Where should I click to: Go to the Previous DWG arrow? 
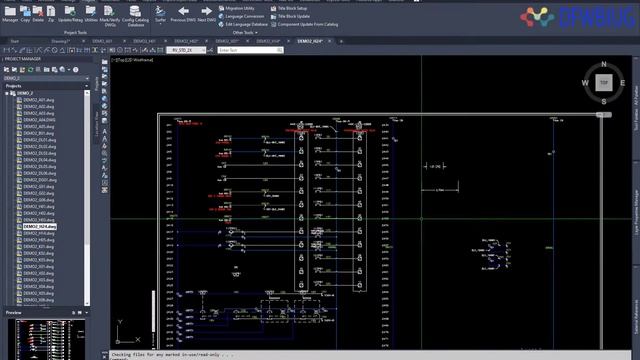pos(183,14)
